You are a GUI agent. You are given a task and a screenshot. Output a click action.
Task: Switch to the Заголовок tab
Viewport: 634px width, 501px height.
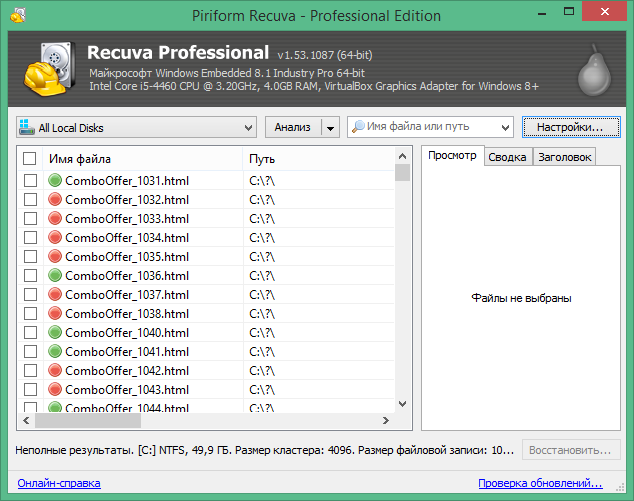coord(564,157)
